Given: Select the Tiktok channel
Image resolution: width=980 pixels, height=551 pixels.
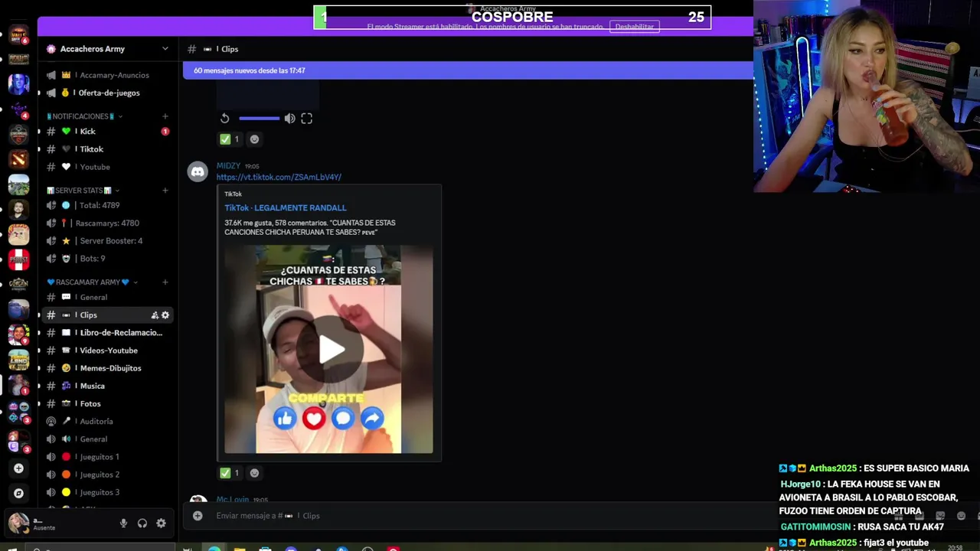Looking at the screenshot, I should click(106, 149).
